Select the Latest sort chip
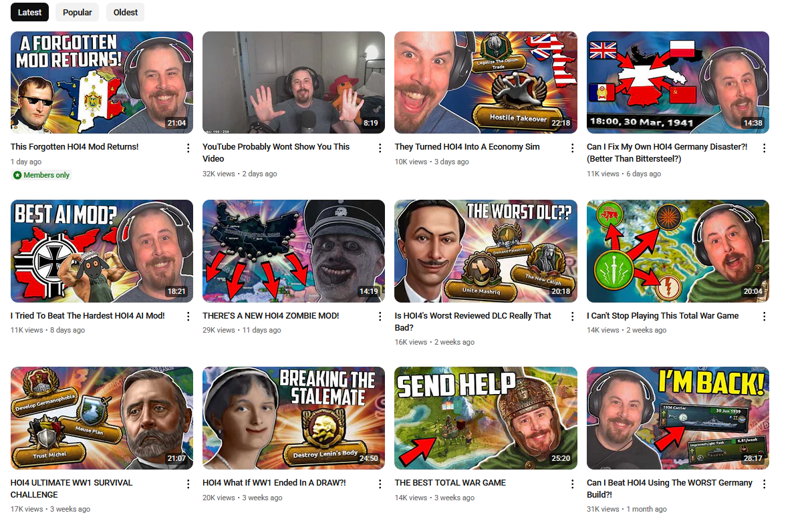This screenshot has width=812, height=527. (29, 12)
